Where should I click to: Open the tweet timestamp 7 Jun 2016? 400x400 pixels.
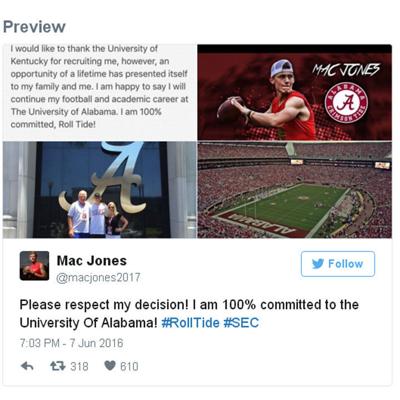click(71, 343)
